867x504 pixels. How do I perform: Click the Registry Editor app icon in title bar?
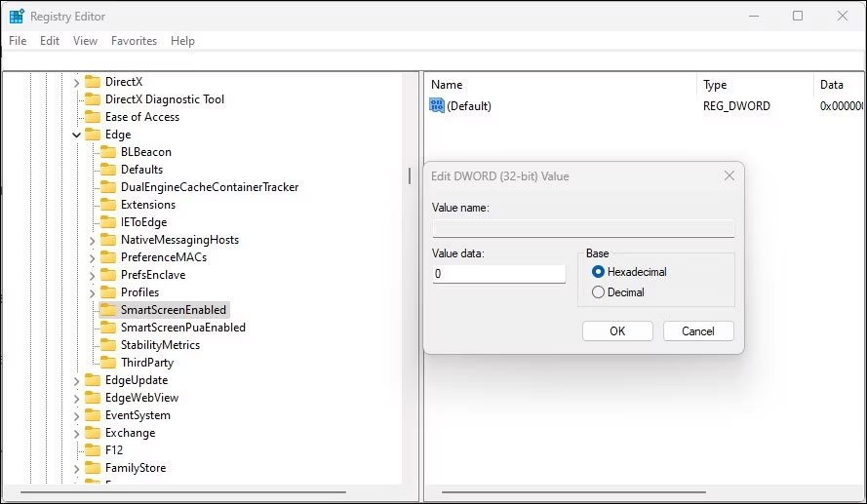click(17, 16)
